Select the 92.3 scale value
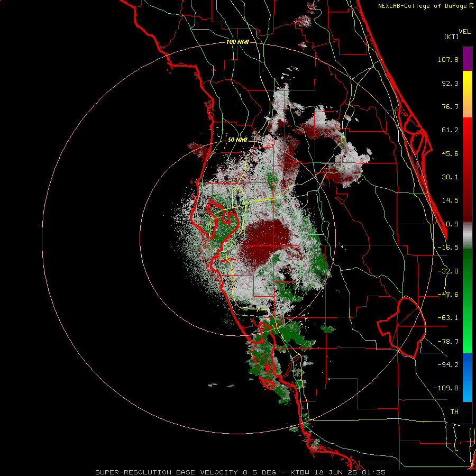This screenshot has width=476, height=476. 450,83
